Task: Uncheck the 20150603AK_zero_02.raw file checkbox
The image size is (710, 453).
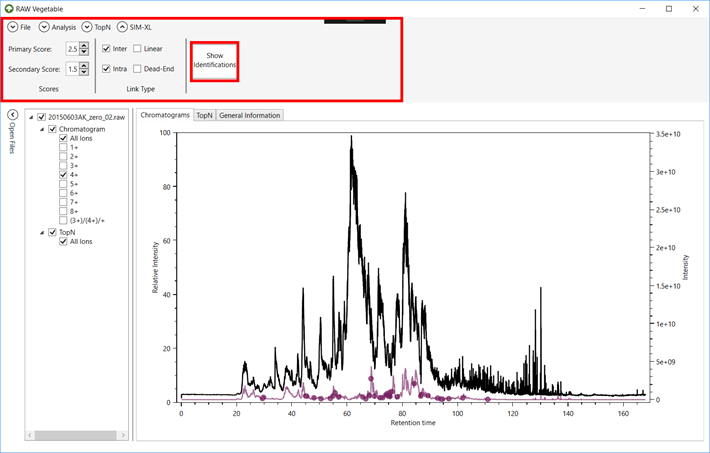Action: (42, 117)
